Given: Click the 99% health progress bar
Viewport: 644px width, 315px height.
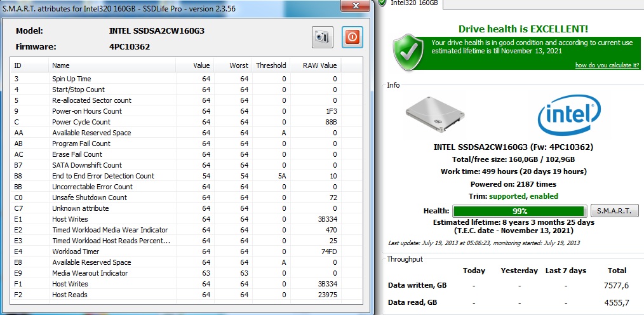Looking at the screenshot, I should pyautogui.click(x=520, y=211).
